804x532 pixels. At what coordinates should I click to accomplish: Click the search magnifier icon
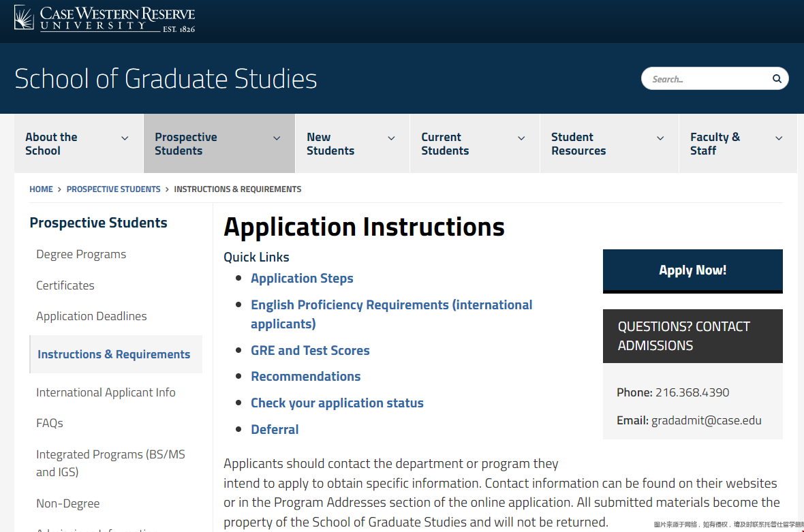pos(777,79)
